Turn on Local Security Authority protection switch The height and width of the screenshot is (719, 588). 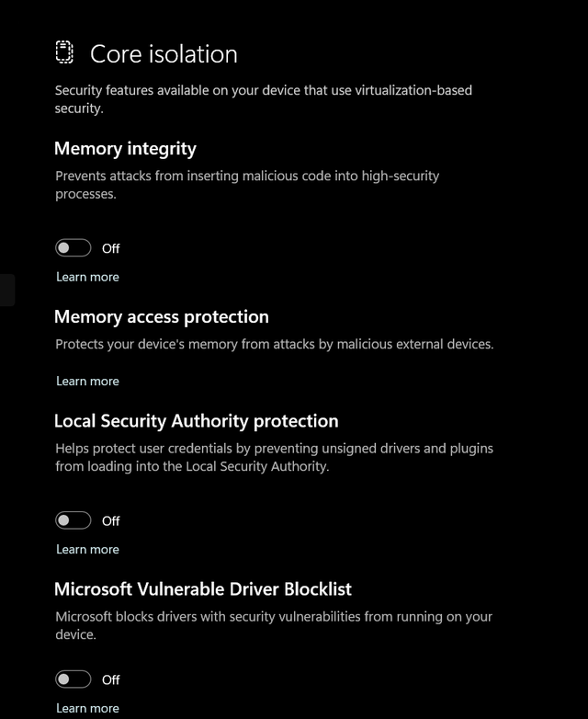pyautogui.click(x=73, y=520)
